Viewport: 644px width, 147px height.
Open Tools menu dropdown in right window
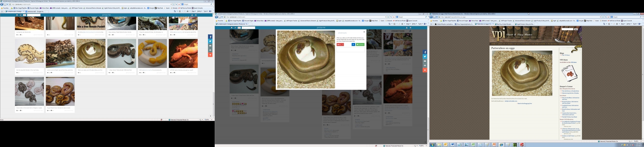(x=635, y=24)
